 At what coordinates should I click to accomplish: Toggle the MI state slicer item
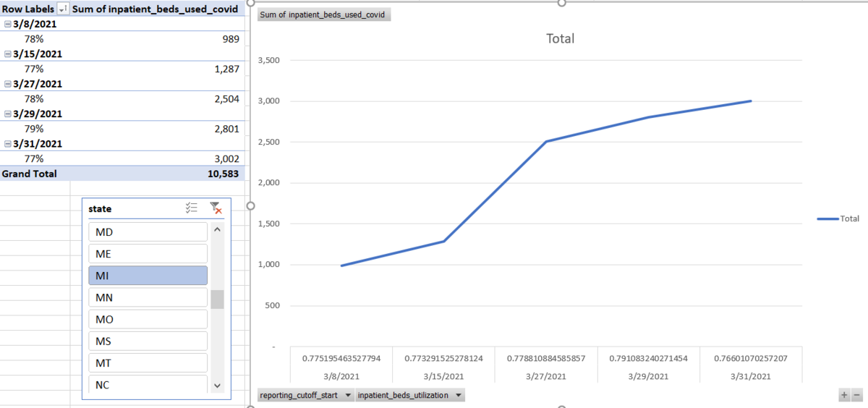[148, 276]
